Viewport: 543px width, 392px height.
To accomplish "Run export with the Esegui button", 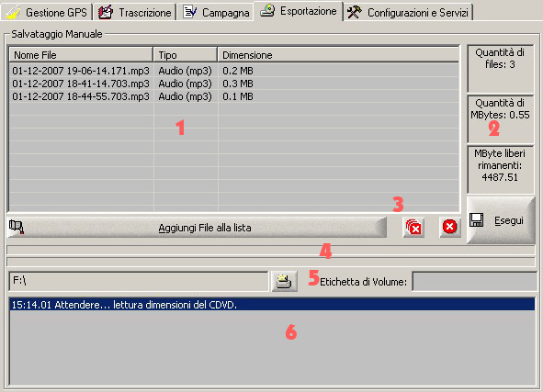I will (501, 220).
